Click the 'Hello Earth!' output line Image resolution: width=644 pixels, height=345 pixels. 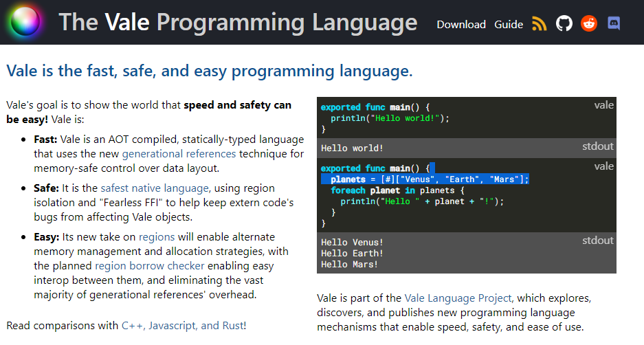coord(352,254)
